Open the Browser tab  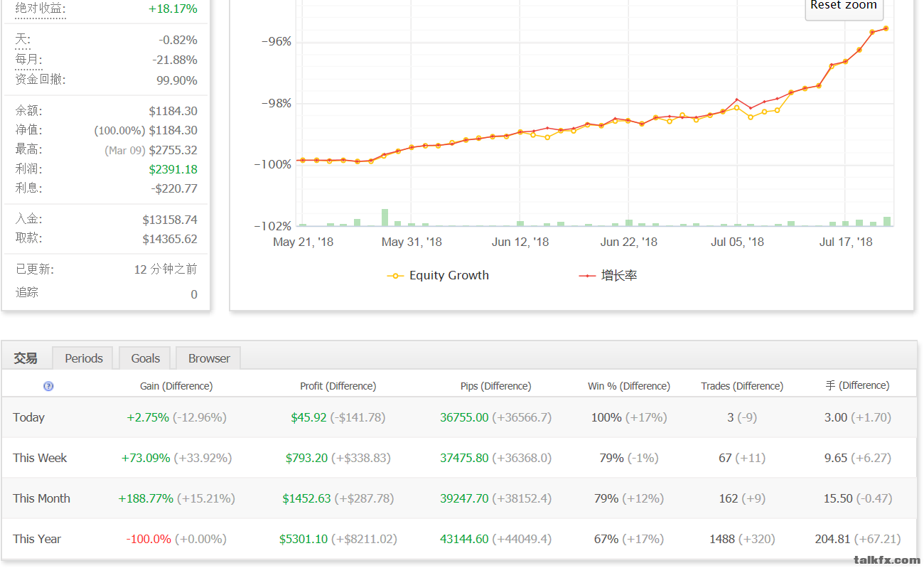tap(209, 358)
